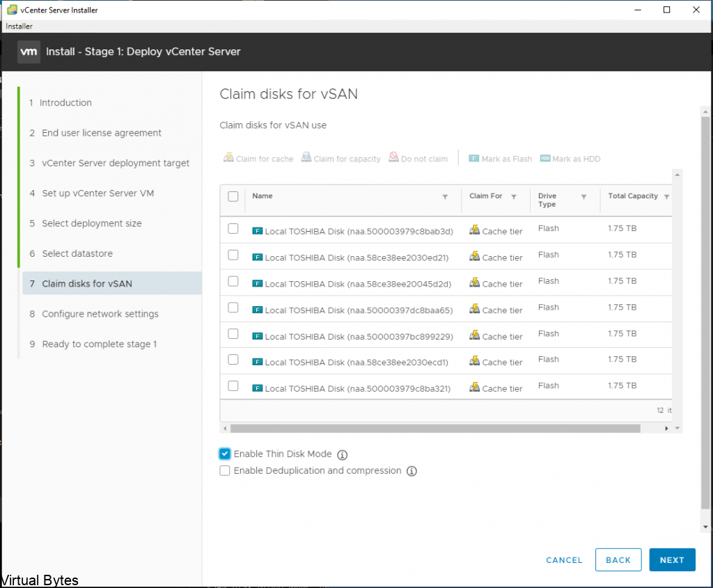The height and width of the screenshot is (588, 713).
Task: Open Name column filter dropdown
Action: (445, 197)
